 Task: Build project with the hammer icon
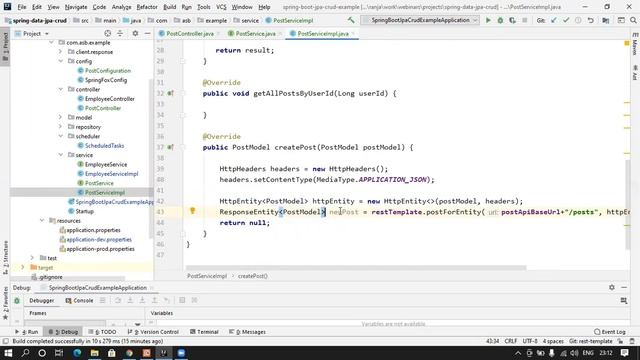pyautogui.click(x=351, y=20)
